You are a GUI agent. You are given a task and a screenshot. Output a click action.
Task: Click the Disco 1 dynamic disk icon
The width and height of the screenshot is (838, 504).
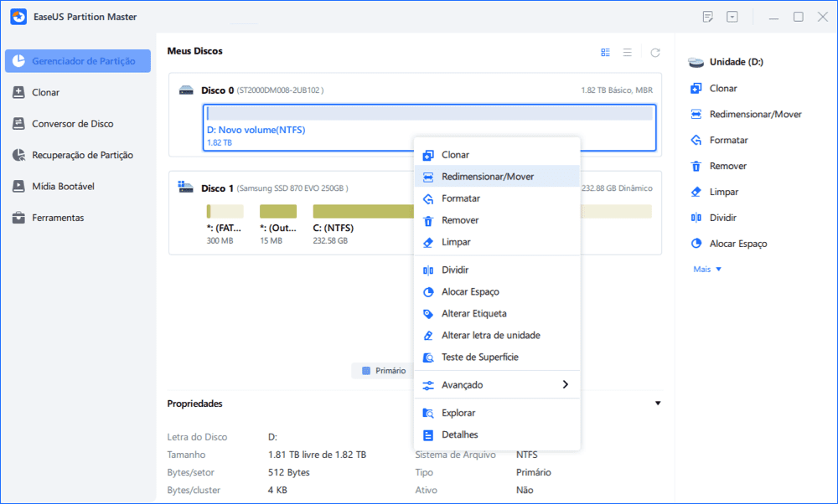point(185,188)
